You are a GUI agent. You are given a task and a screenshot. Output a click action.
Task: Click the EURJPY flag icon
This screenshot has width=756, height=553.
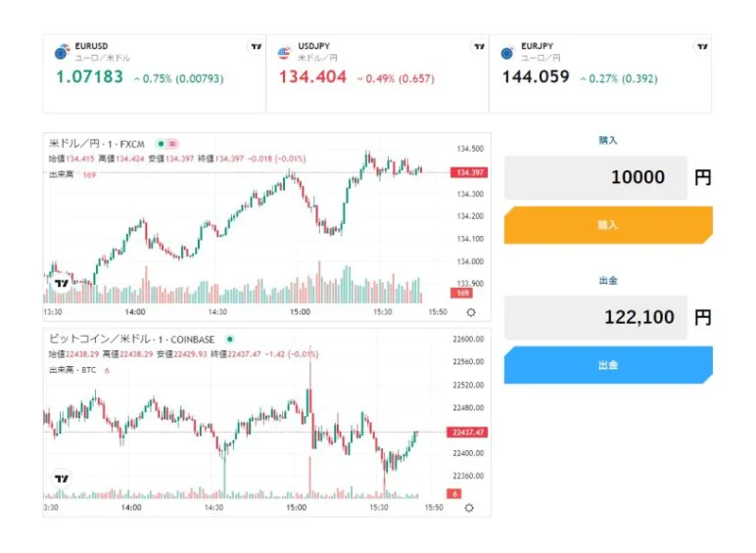pos(507,52)
